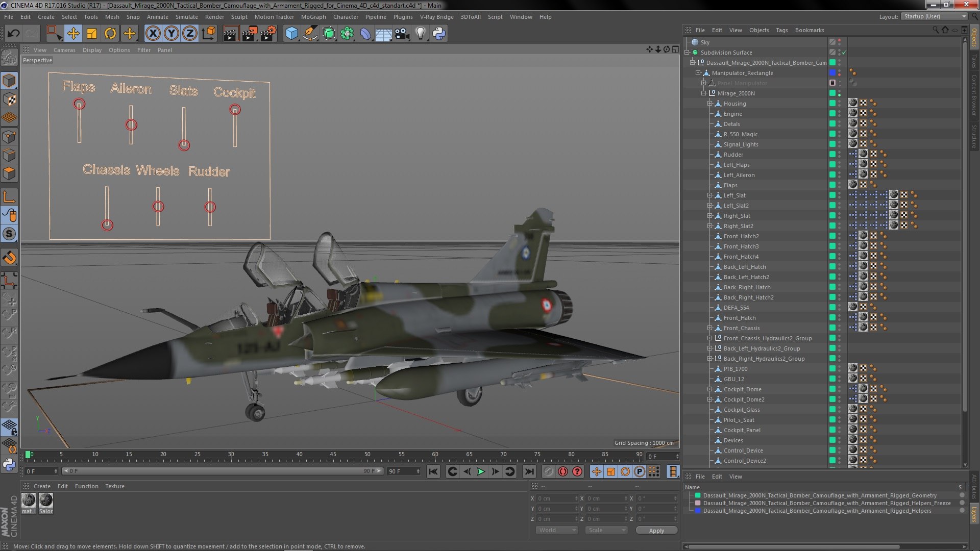Viewport: 980px width, 551px height.
Task: Toggle layer color box of GBU_12
Action: pyautogui.click(x=832, y=379)
